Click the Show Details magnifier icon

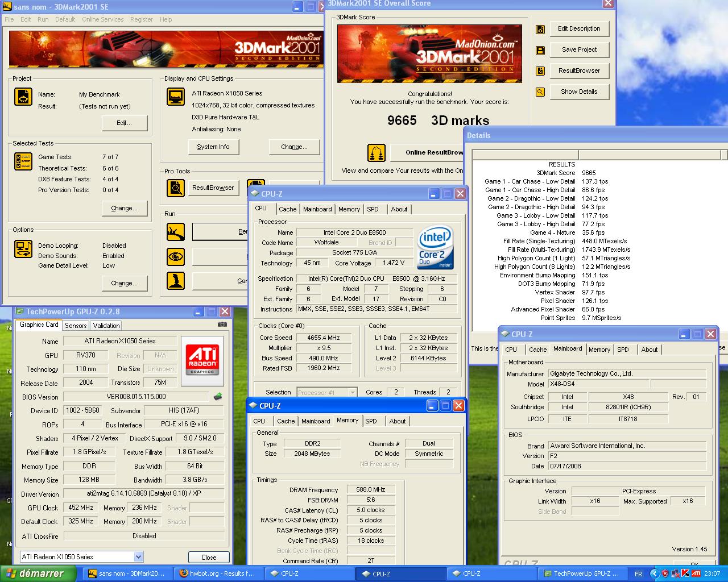point(540,92)
